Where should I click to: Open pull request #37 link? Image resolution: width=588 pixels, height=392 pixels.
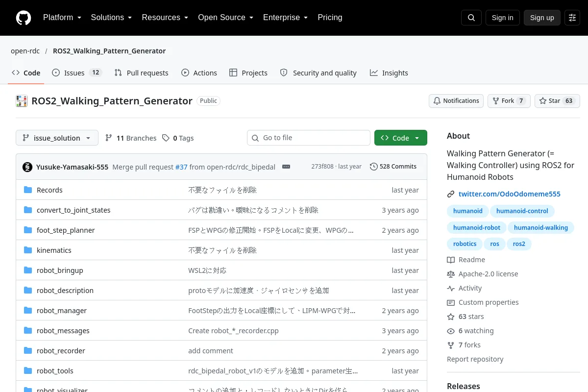click(x=181, y=167)
